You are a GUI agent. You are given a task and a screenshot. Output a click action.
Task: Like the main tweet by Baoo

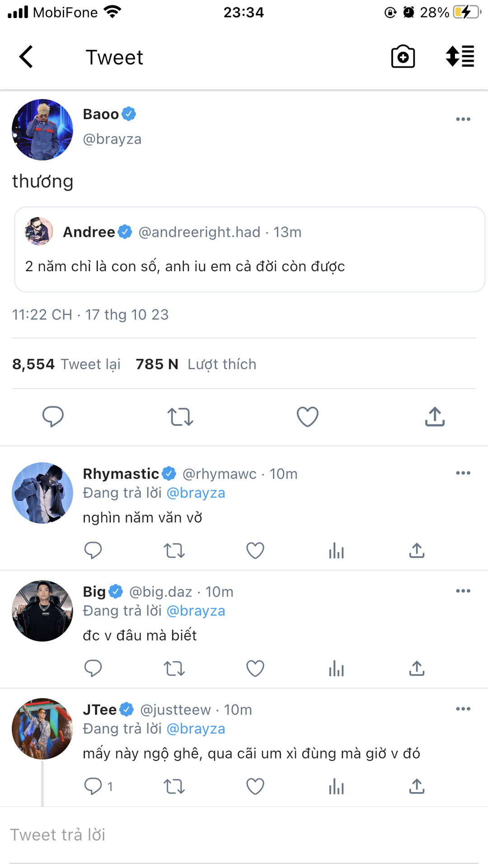click(307, 416)
